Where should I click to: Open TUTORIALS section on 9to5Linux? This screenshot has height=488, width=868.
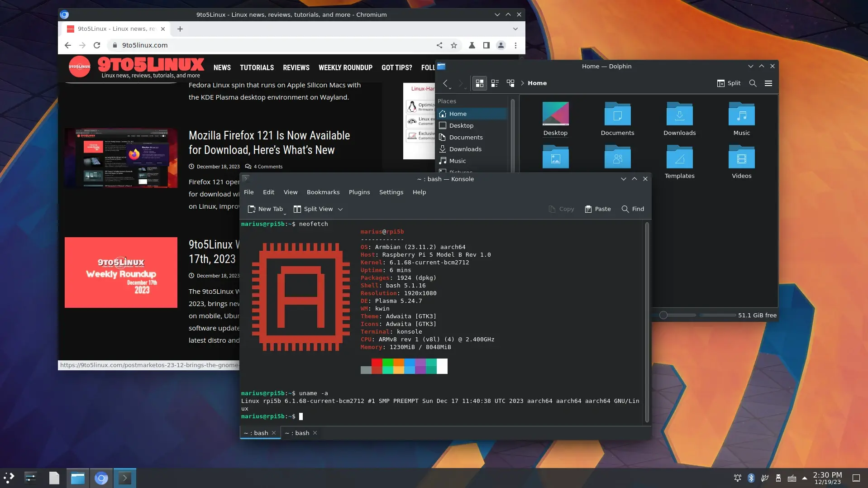click(257, 67)
